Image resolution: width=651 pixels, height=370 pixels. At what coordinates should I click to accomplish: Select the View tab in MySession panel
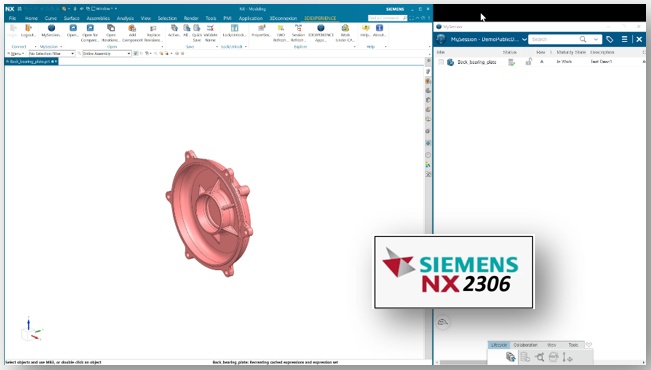click(551, 345)
